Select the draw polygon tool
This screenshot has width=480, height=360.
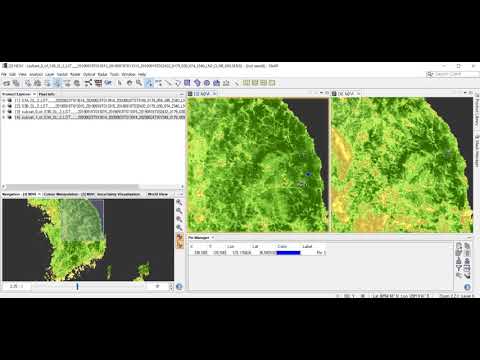[178, 83]
